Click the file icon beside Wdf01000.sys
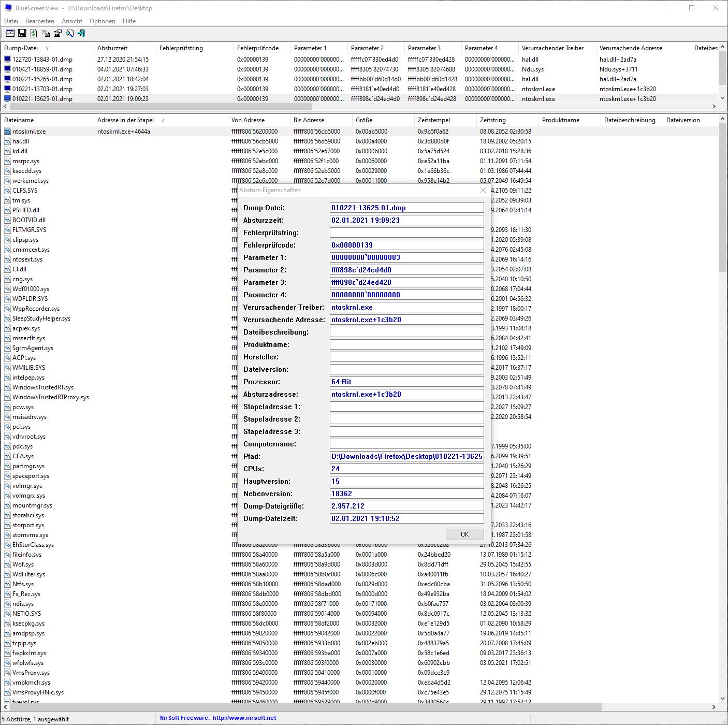The image size is (728, 725). click(x=7, y=288)
